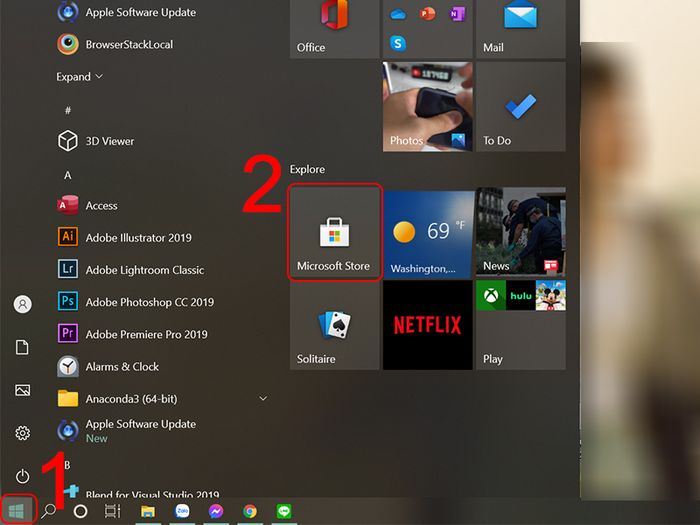Open the Play folder tile

(521, 325)
